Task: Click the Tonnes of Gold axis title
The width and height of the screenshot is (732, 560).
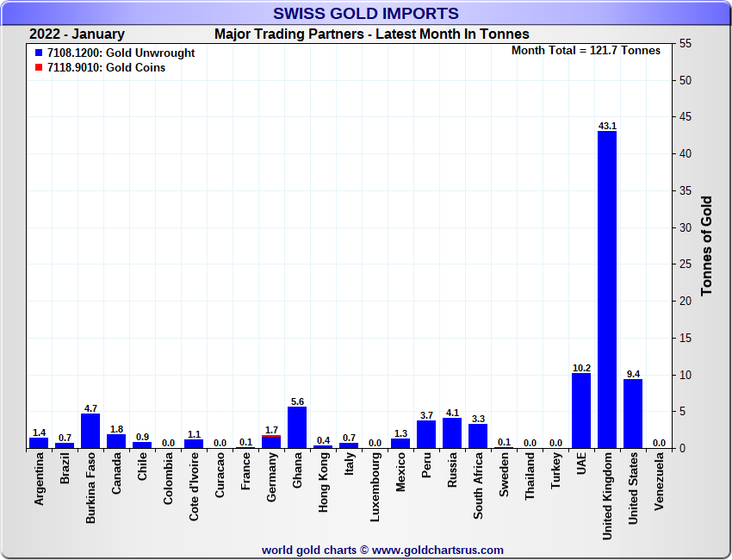Action: (x=707, y=246)
